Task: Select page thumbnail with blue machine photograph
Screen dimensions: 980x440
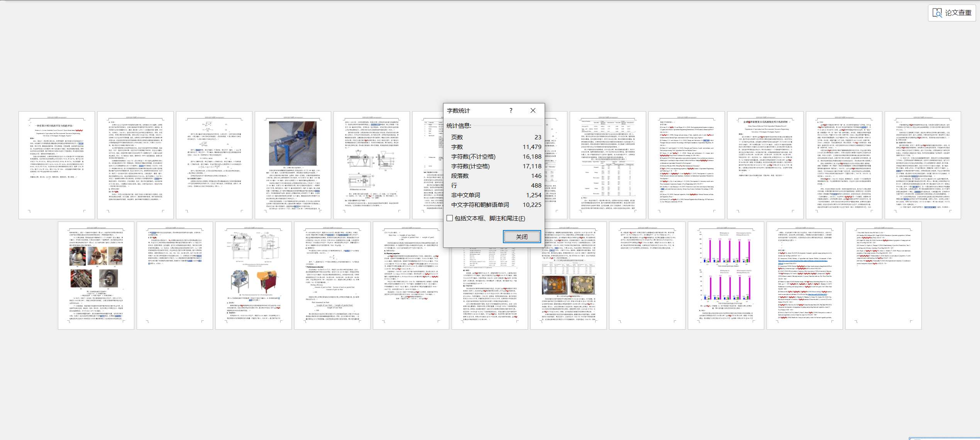Action: [x=293, y=165]
